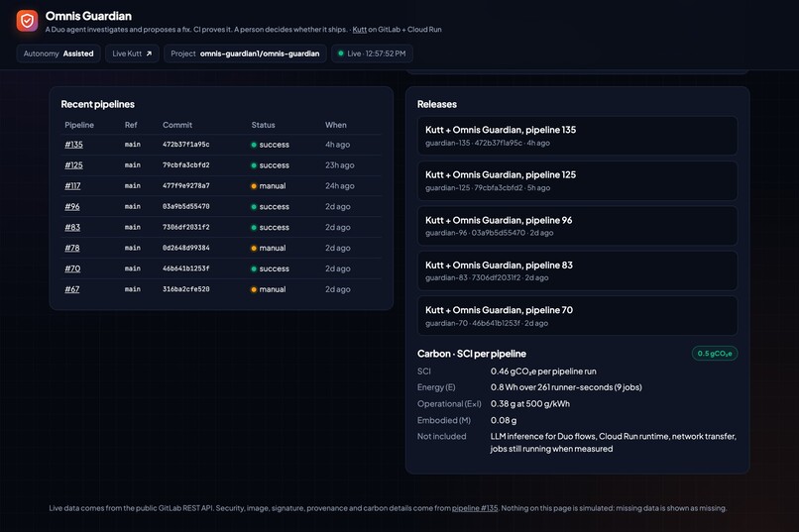Select commit hash 316ba2cfe520
799x532 pixels.
click(186, 289)
